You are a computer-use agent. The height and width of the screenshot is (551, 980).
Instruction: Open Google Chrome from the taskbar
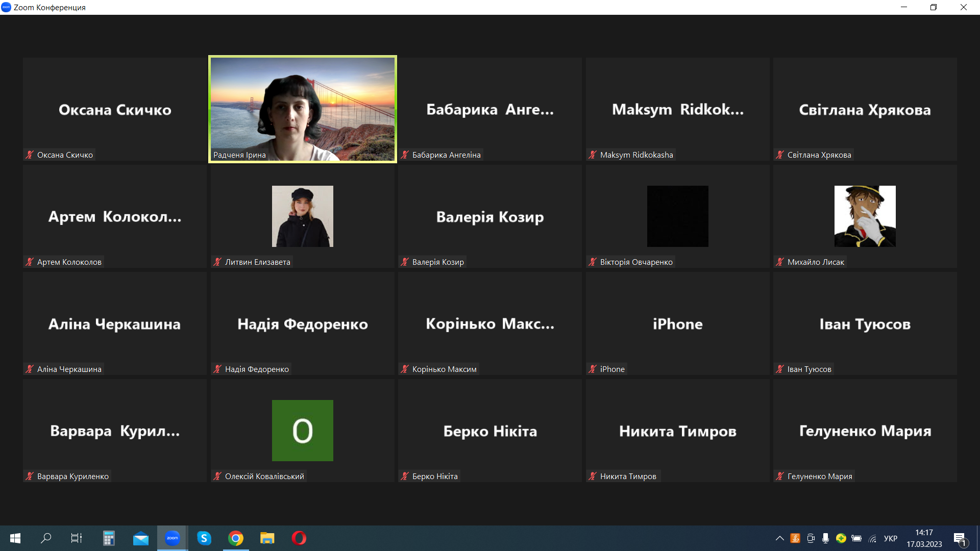(236, 538)
